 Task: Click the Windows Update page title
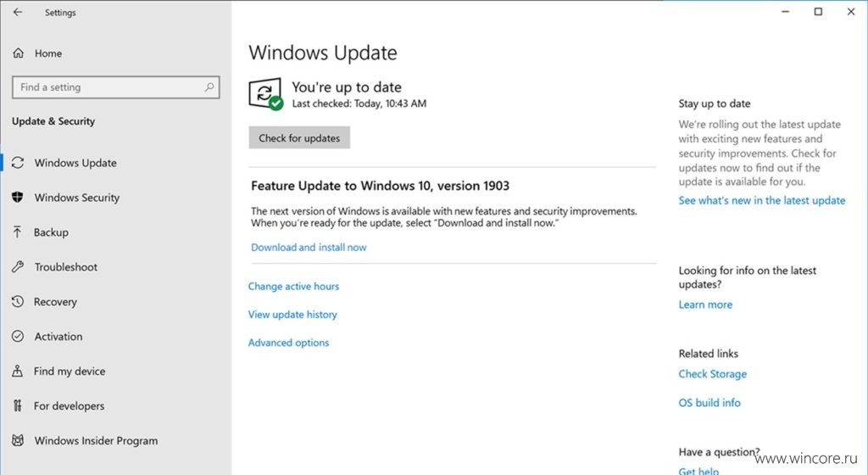coord(323,53)
